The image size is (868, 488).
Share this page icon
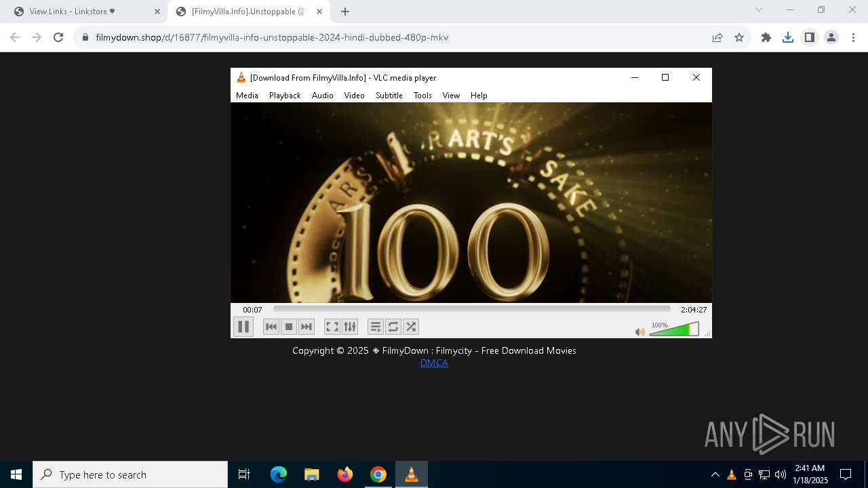[x=717, y=37]
